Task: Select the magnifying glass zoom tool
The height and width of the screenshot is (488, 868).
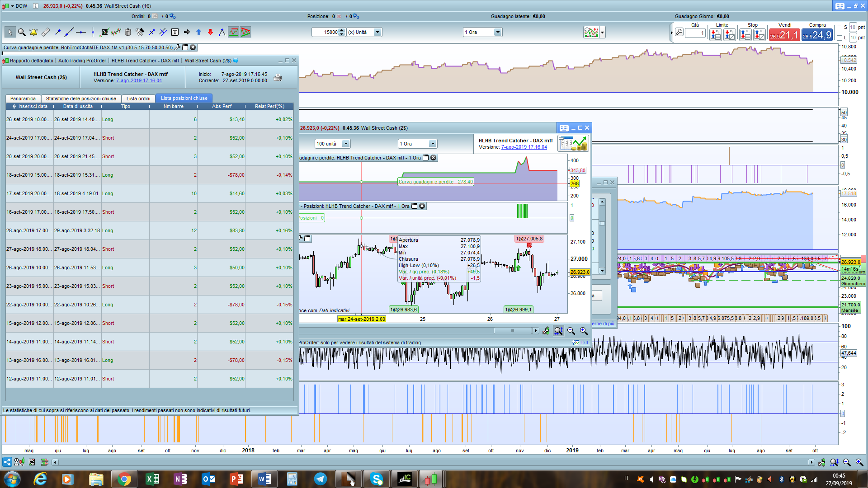Action: (22, 32)
